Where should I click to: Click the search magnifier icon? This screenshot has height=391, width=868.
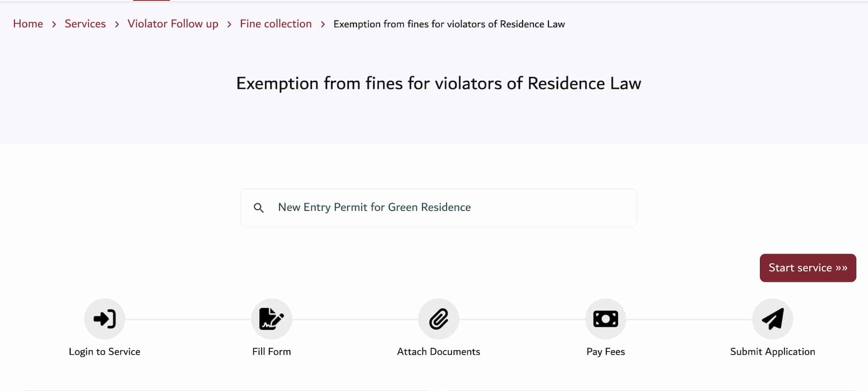tap(259, 208)
